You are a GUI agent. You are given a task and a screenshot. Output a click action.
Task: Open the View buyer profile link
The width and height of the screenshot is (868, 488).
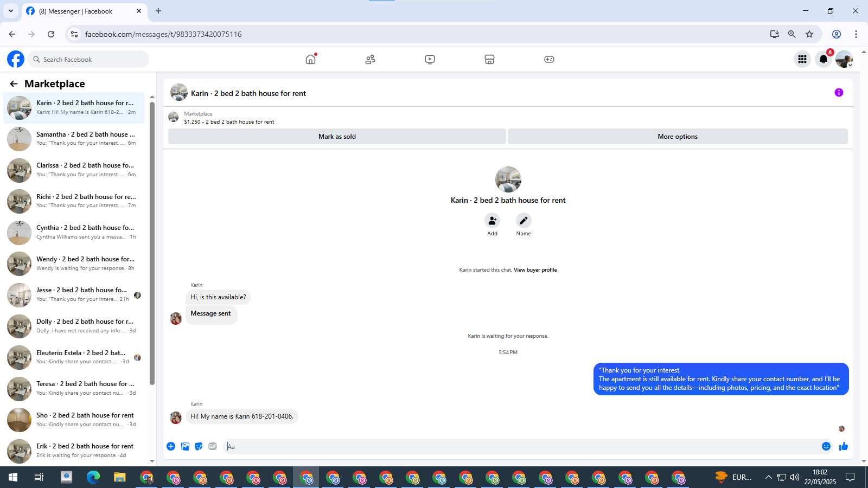[535, 270]
